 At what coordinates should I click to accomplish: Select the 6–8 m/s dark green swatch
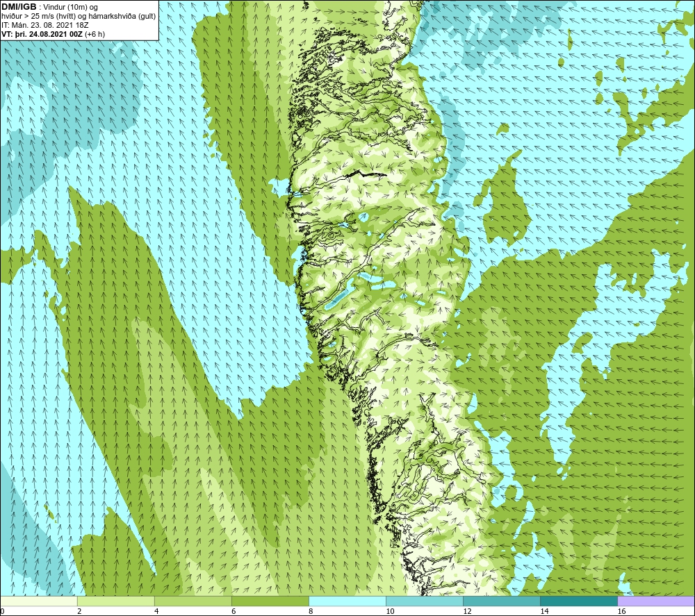[270, 601]
